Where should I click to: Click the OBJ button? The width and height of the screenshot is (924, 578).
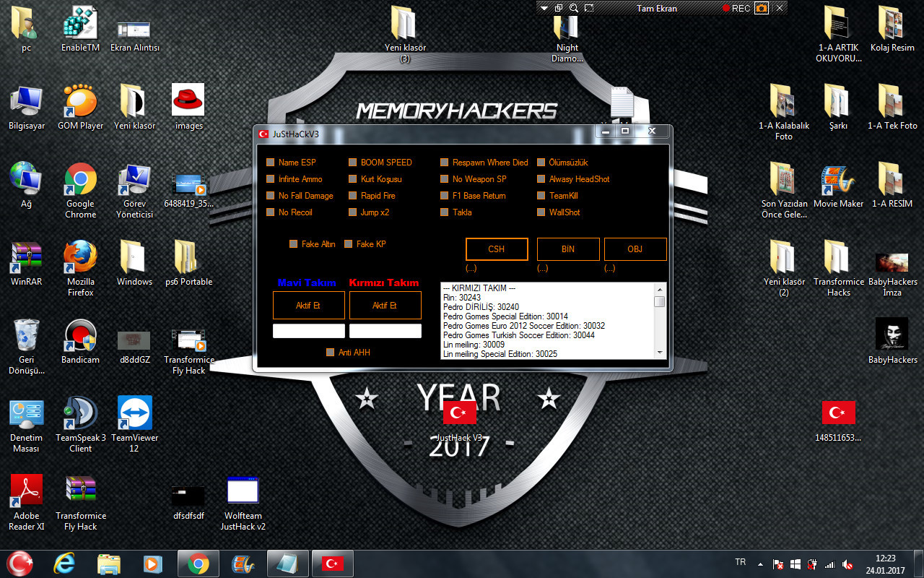(635, 249)
